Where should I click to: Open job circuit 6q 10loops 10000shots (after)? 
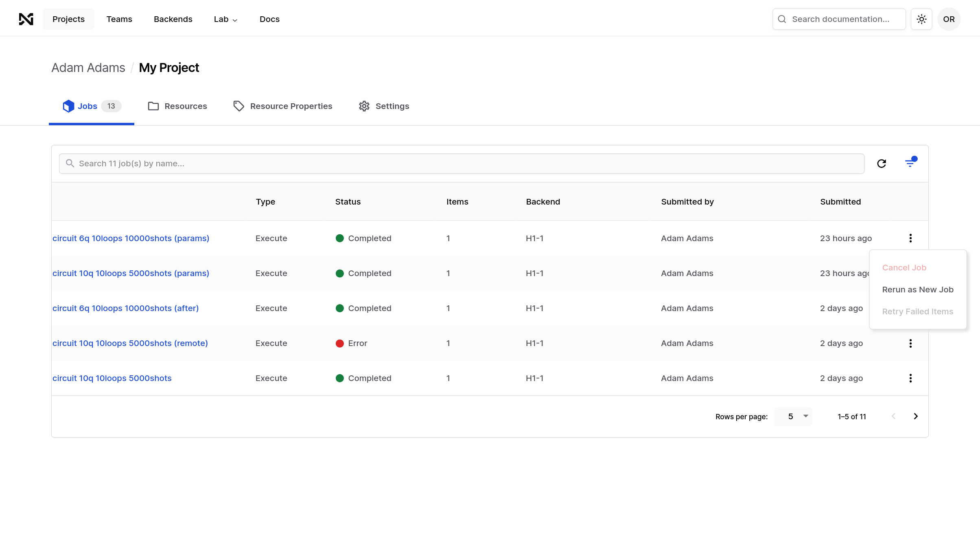(125, 308)
